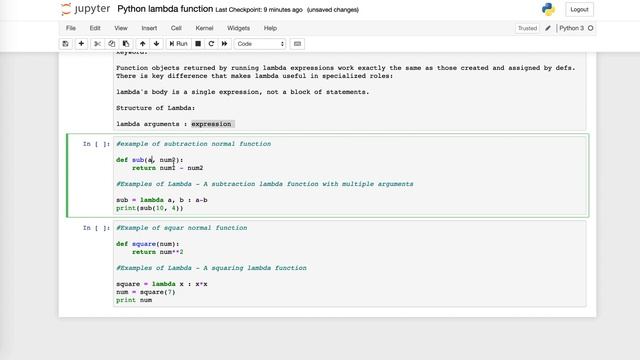640x360 pixels.
Task: Rename notebook title Python lambda function
Action: tap(165, 9)
